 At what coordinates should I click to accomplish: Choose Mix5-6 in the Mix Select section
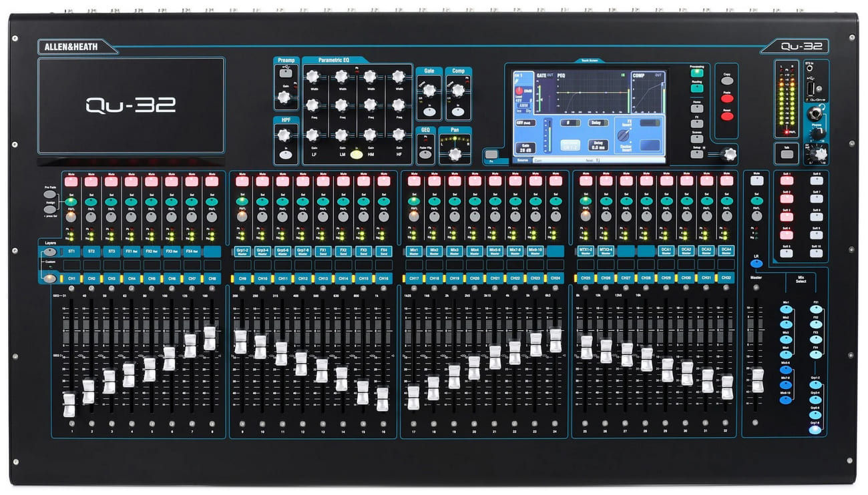(x=787, y=369)
